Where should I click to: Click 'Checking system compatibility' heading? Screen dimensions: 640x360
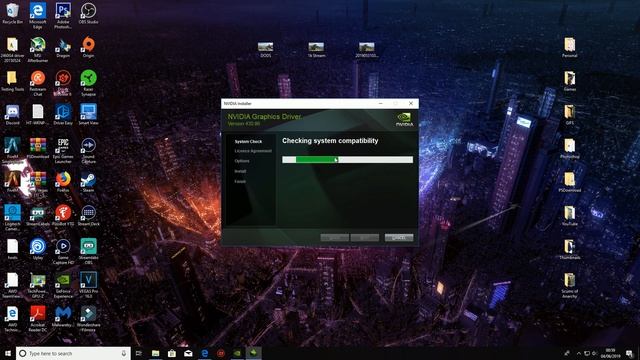point(330,141)
